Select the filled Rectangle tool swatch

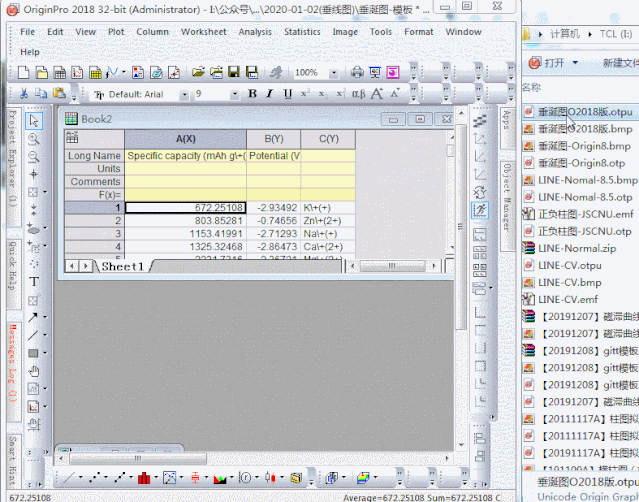[33, 353]
